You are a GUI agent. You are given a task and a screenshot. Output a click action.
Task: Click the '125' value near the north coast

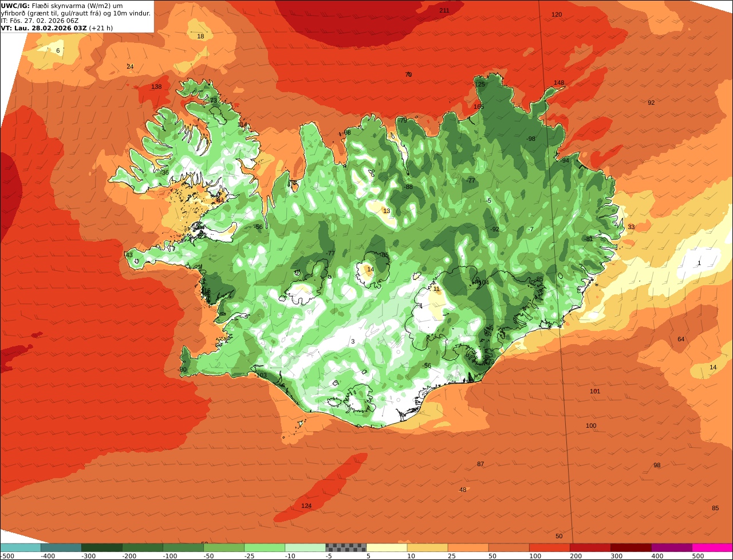coord(480,84)
